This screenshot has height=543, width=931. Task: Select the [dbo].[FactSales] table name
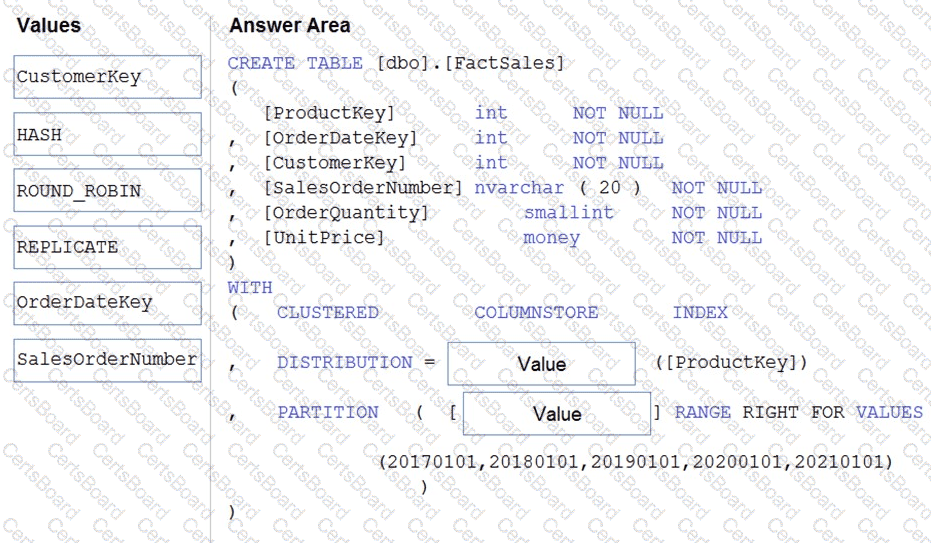[x=470, y=63]
